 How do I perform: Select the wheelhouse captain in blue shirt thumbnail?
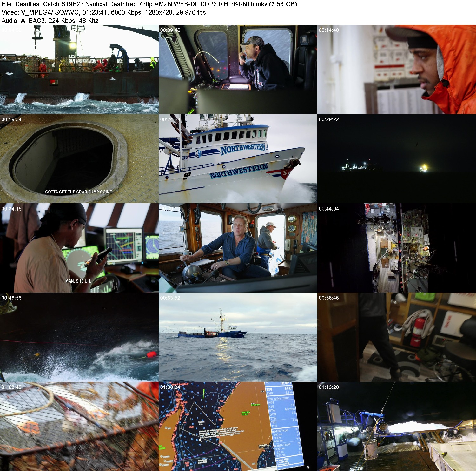(238, 248)
